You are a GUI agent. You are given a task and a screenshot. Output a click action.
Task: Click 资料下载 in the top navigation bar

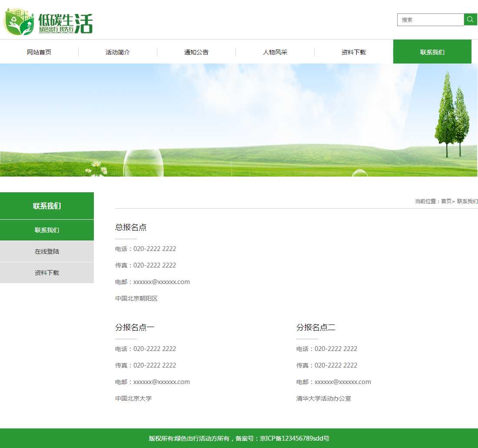point(354,52)
